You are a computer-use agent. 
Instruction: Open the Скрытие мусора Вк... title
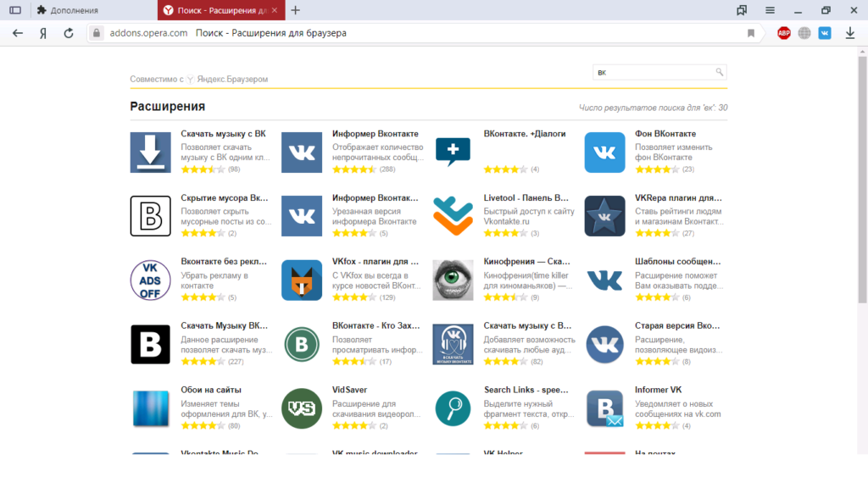click(224, 198)
